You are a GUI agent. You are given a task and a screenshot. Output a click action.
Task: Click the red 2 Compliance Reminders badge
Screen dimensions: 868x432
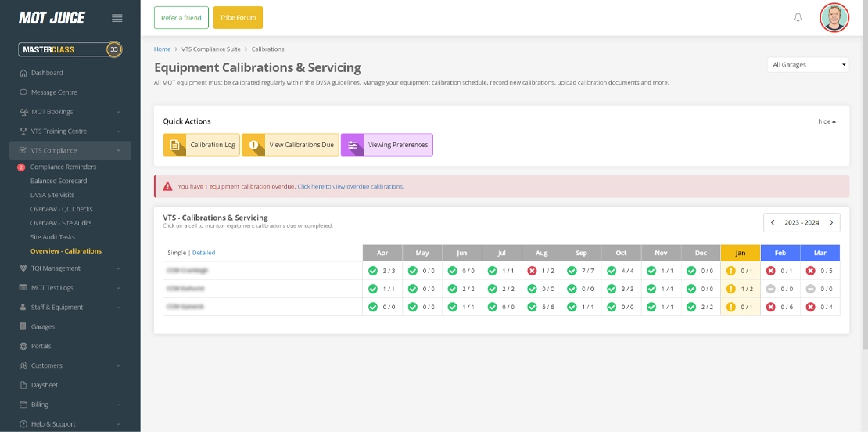[21, 167]
